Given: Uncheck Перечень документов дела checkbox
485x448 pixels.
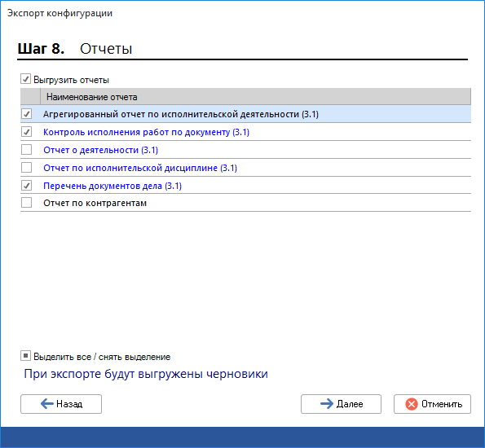Looking at the screenshot, I should point(27,186).
